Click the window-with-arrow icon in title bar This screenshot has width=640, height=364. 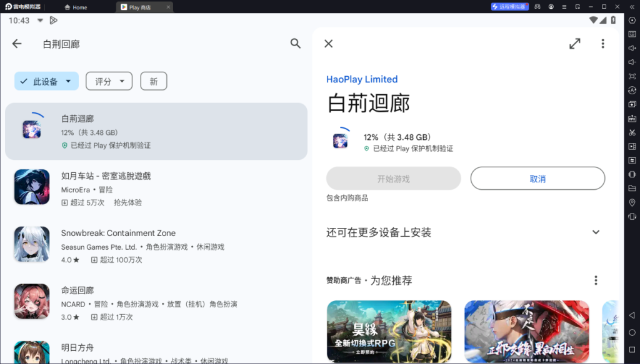[x=577, y=6]
